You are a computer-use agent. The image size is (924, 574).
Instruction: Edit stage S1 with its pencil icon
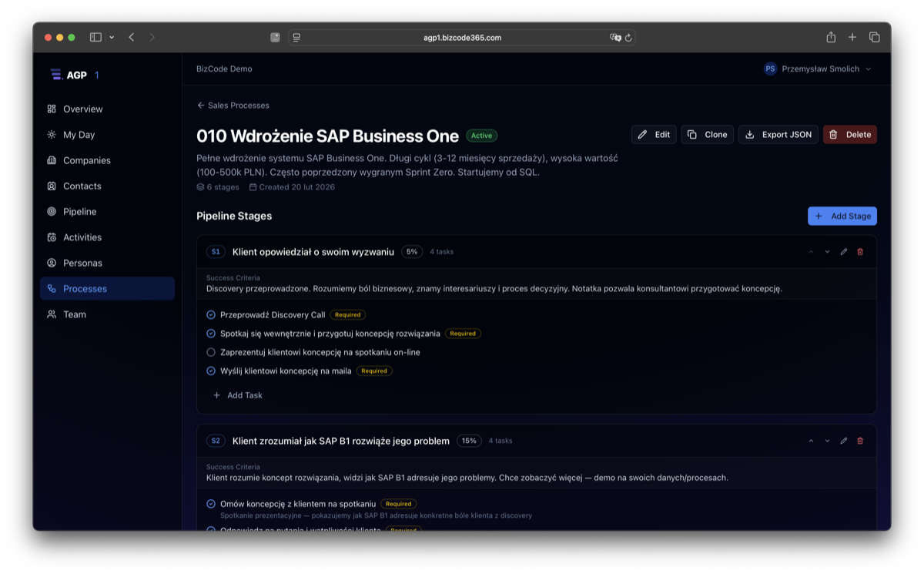coord(844,251)
